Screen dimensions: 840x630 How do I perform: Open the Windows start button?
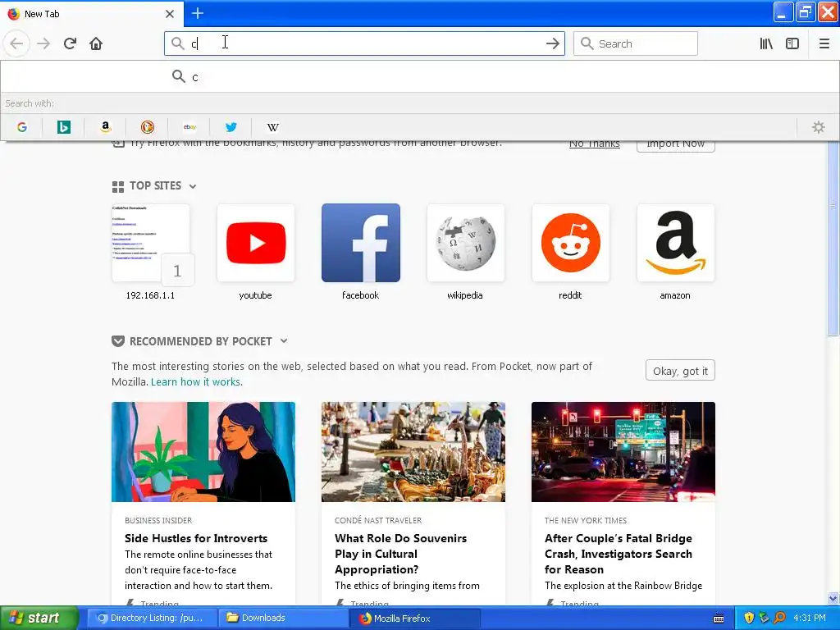click(39, 619)
